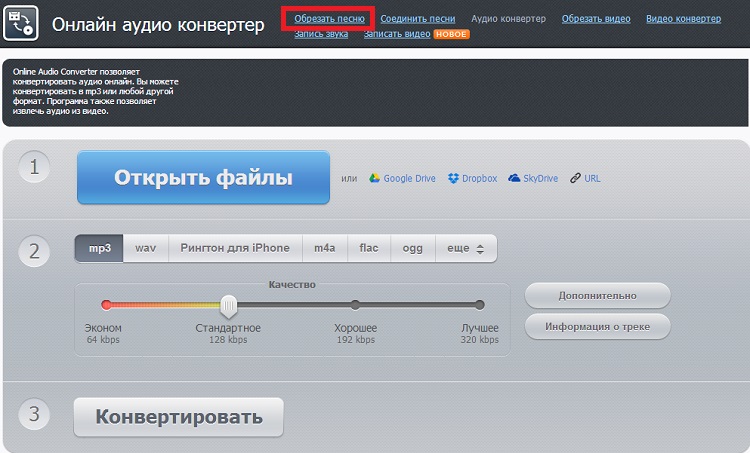The image size is (750, 453).
Task: Click the quality slider handle at Стандартное
Action: pos(229,306)
